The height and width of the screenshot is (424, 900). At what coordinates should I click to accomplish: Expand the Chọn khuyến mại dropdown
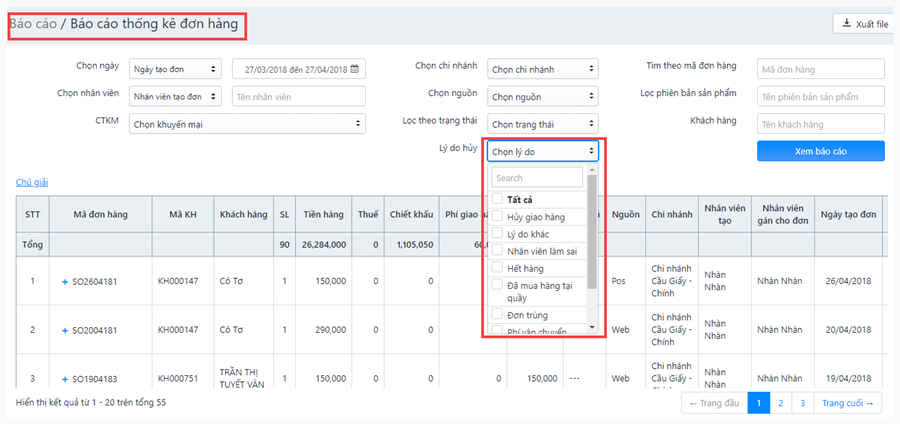247,123
